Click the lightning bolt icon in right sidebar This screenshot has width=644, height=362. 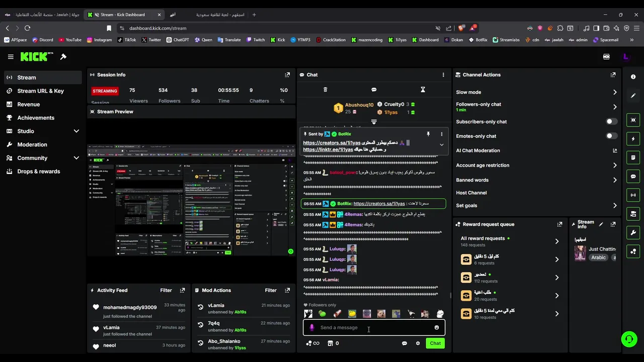(x=633, y=139)
